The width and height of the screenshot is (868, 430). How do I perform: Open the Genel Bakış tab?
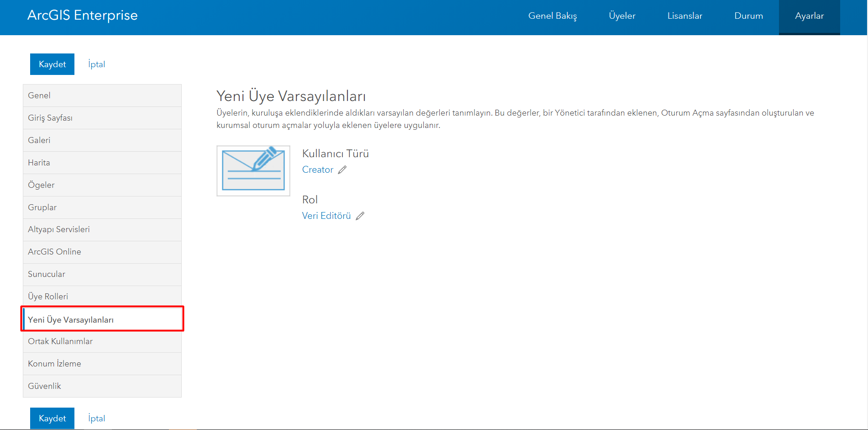(552, 16)
